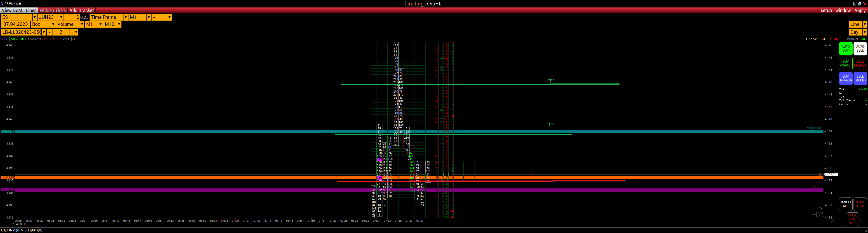This screenshot has width=868, height=233.
Task: Toggle the Hidden Ticks option
Action: pyautogui.click(x=53, y=10)
